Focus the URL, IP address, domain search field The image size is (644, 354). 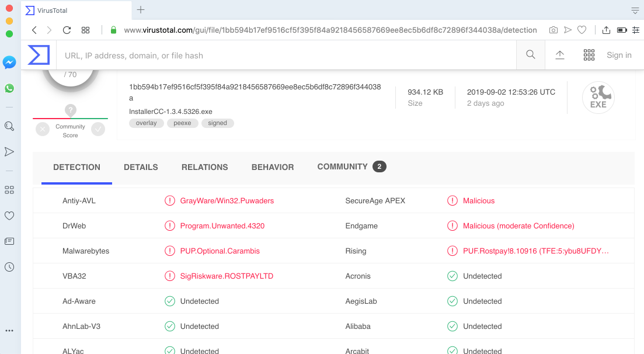(x=286, y=55)
